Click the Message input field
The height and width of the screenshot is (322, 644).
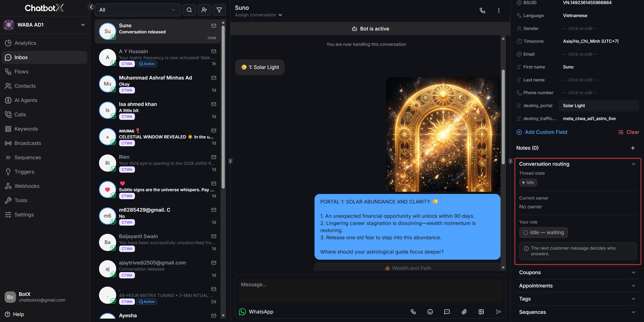pos(370,290)
